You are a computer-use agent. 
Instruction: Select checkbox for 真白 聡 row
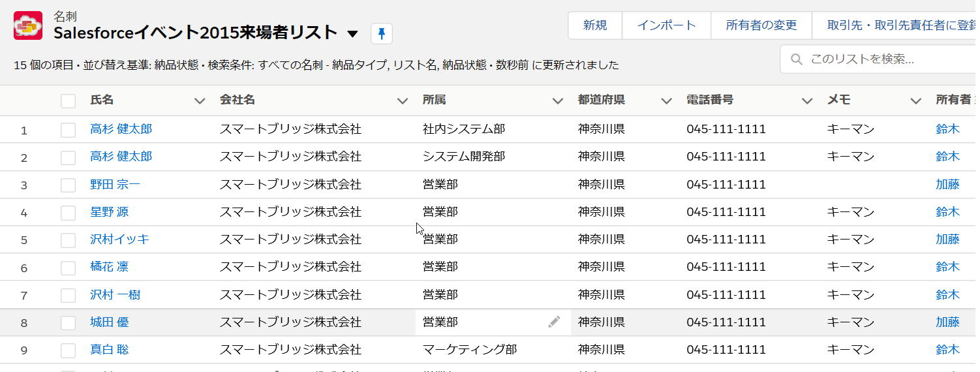[x=68, y=350]
